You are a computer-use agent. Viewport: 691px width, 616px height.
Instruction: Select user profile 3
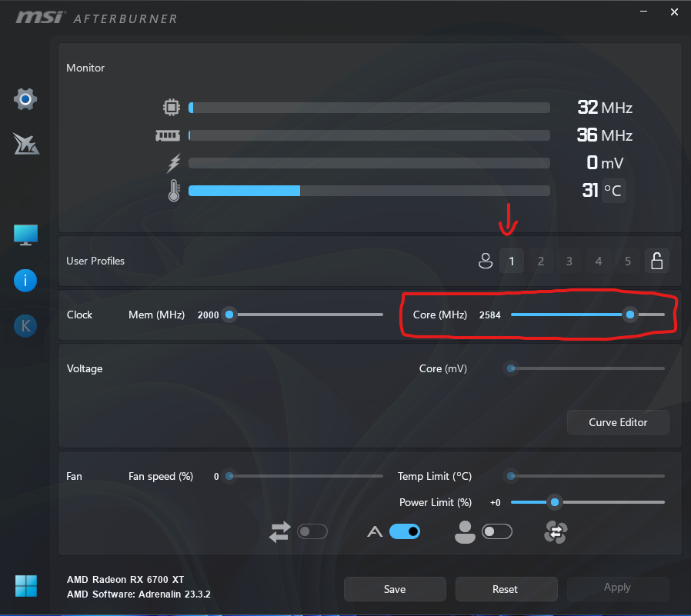(x=569, y=261)
